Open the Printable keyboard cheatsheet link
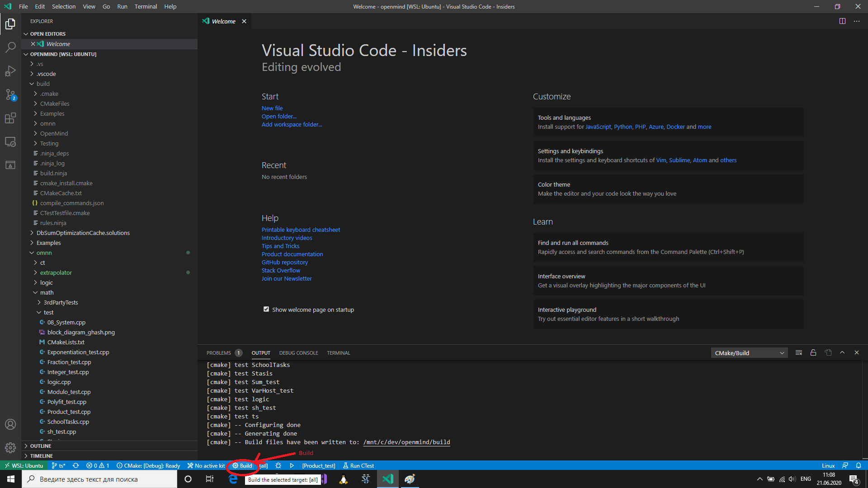868x488 pixels. point(301,230)
